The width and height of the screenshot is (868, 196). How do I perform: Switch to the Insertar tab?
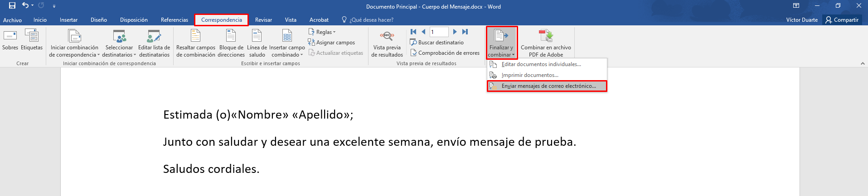coord(68,20)
